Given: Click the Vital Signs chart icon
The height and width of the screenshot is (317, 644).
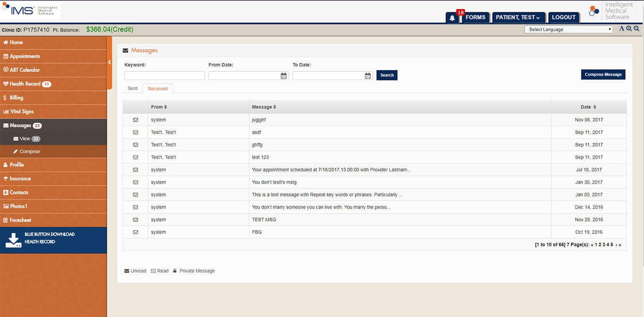Looking at the screenshot, I should click(7, 112).
